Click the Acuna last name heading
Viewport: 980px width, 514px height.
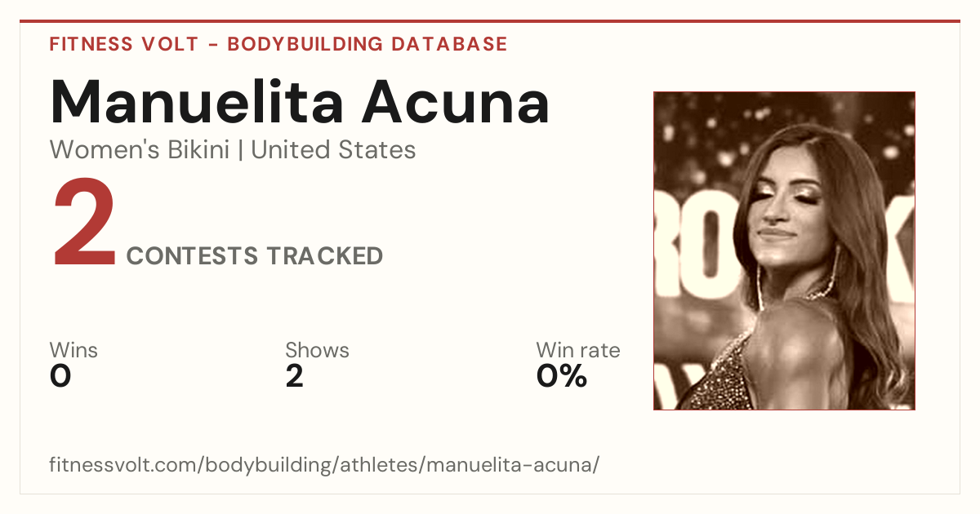click(457, 101)
